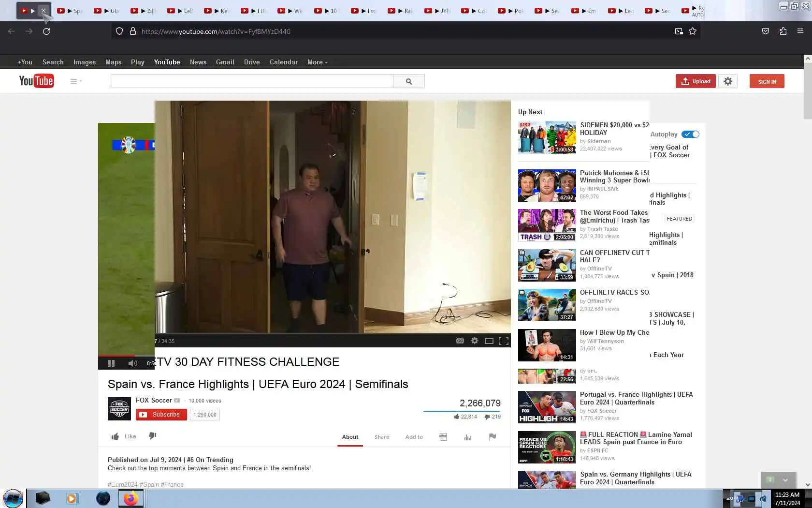The width and height of the screenshot is (812, 508).
Task: Open the taskbar clock and date
Action: pyautogui.click(x=787, y=499)
